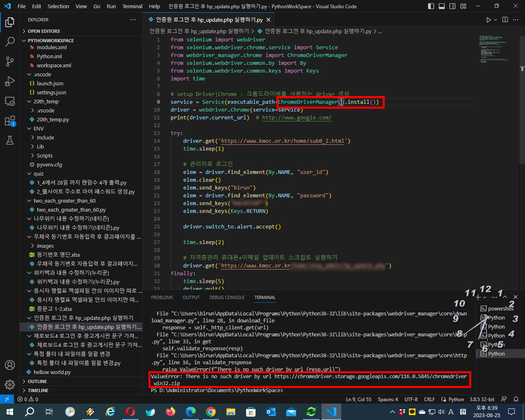Open Source Control view
The height and width of the screenshot is (420, 525).
[10, 61]
